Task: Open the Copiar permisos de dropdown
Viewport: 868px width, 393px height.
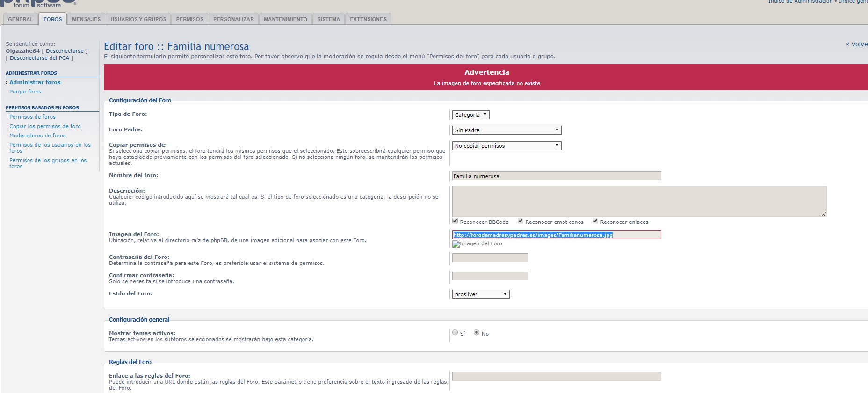Action: pos(506,146)
